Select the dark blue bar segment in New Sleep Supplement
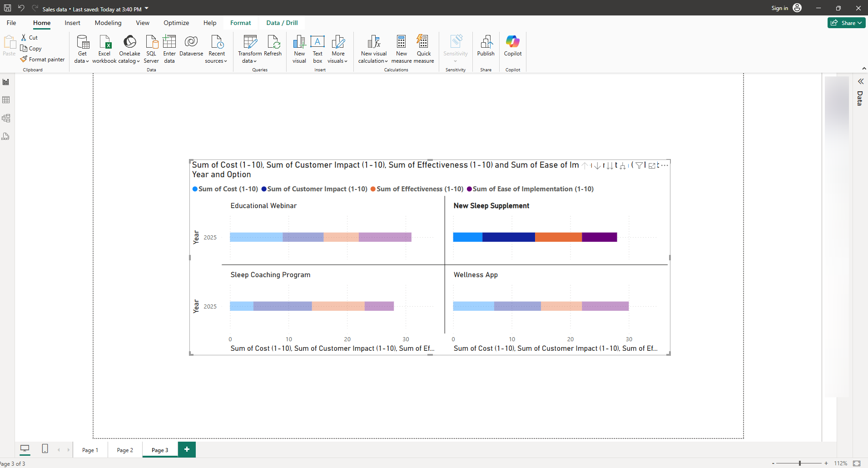Image resolution: width=868 pixels, height=468 pixels. coord(508,237)
